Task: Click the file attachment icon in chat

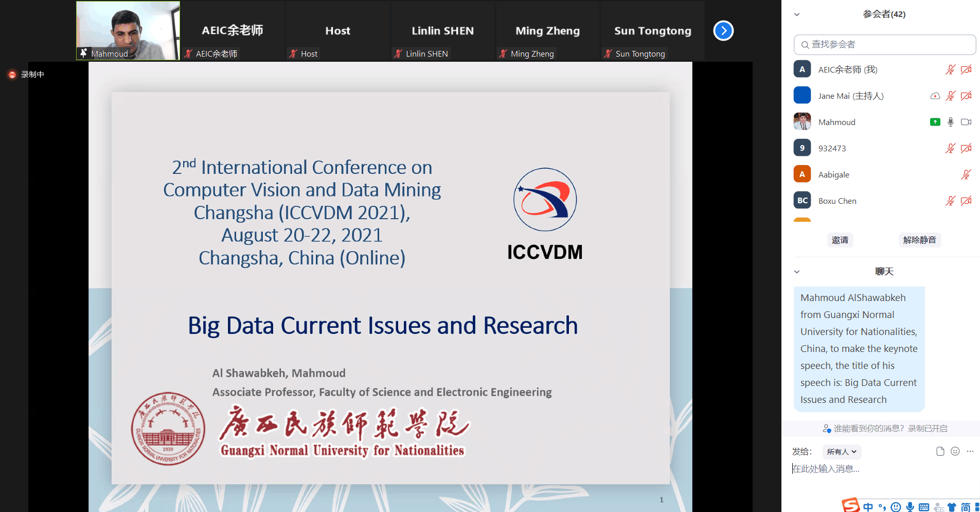Action: [940, 451]
